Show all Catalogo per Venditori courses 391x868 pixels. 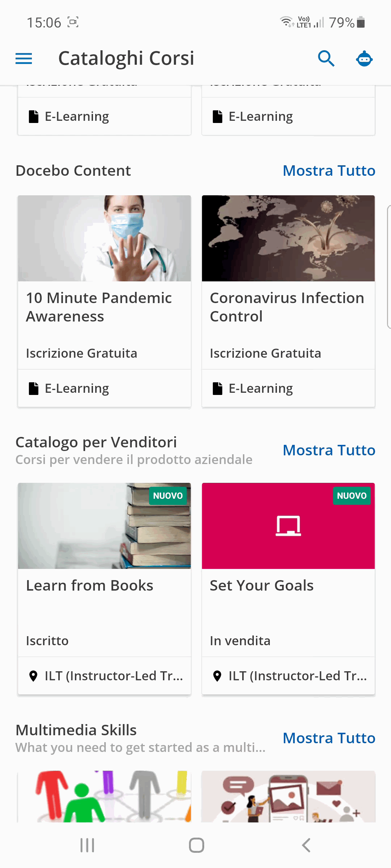coord(329,450)
